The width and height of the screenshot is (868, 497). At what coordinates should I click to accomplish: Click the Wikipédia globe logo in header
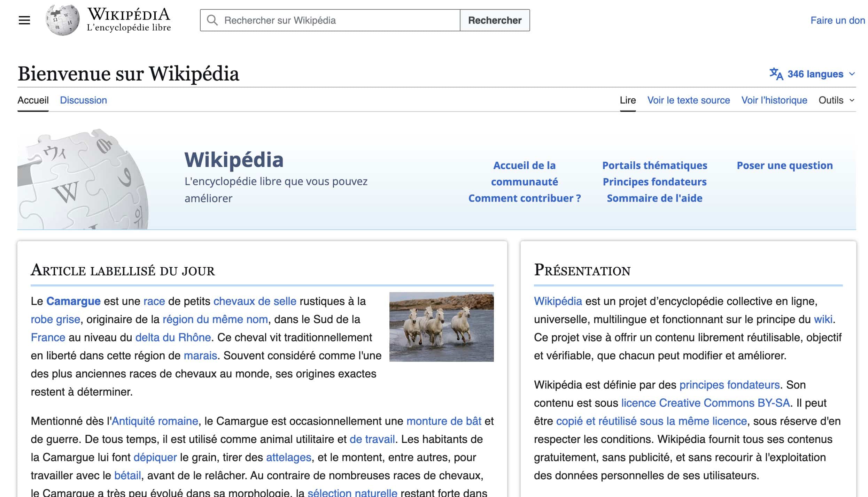pyautogui.click(x=63, y=20)
